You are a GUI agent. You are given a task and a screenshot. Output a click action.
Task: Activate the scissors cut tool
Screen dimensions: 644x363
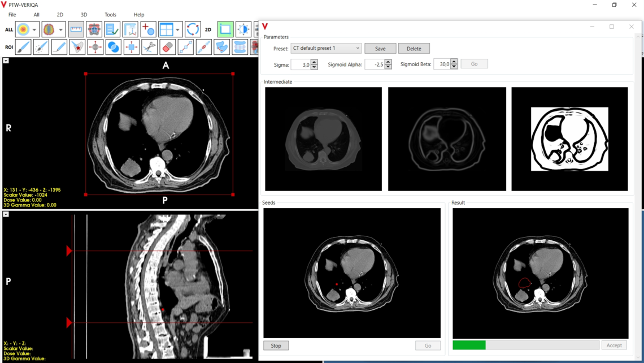click(x=149, y=47)
